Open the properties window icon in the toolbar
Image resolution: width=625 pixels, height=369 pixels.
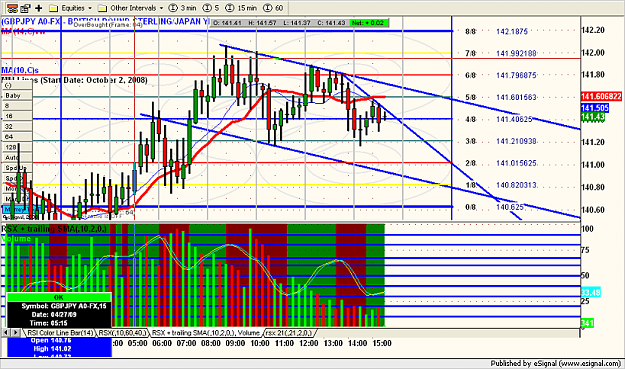(x=26, y=8)
